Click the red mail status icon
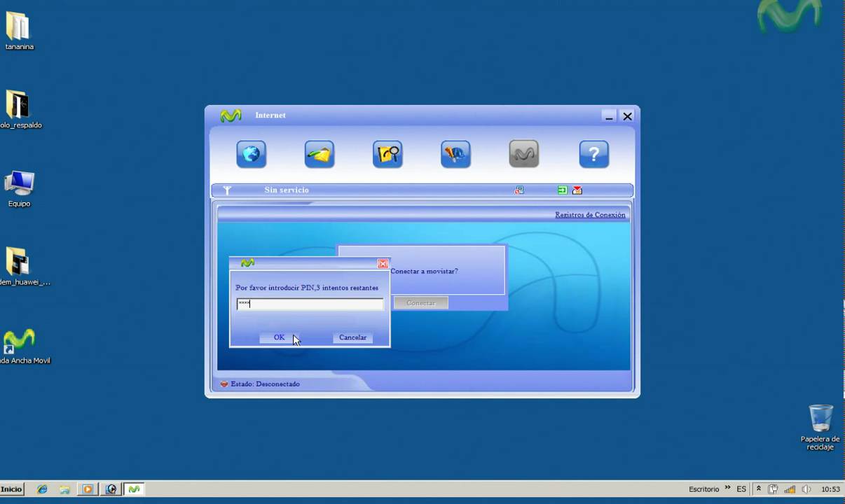Image resolution: width=845 pixels, height=504 pixels. (577, 190)
